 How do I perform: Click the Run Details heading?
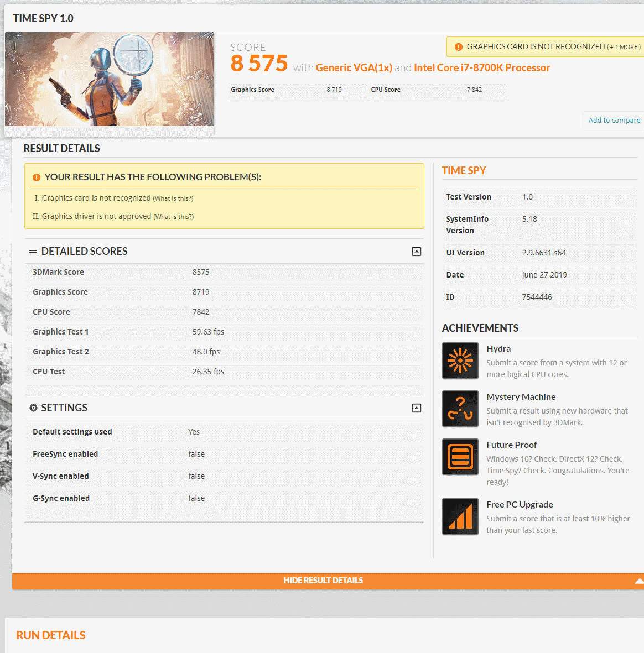pos(51,635)
